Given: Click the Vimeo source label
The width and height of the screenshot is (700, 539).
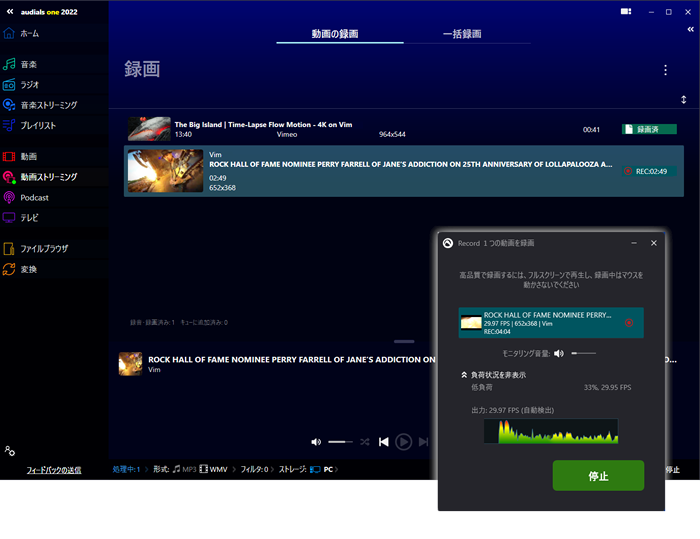Looking at the screenshot, I should (x=287, y=134).
